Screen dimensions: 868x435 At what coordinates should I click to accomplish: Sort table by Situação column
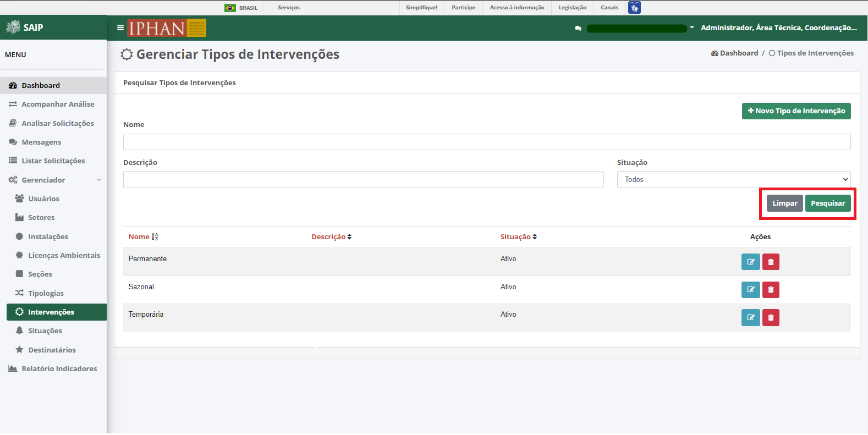click(x=518, y=237)
